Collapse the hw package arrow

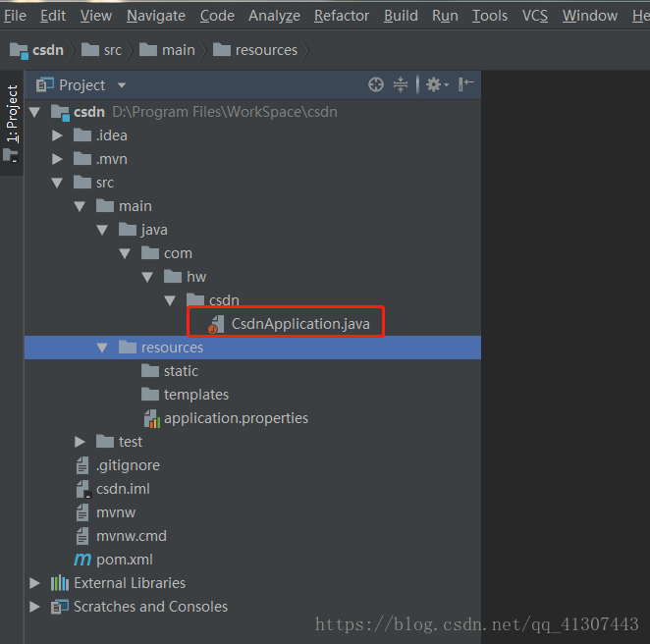pos(147,277)
